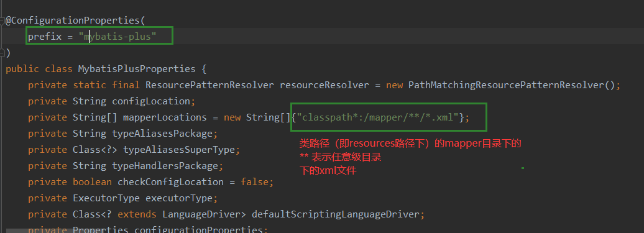
Task: Place cursor in "mybatis-plus" prefix string
Action: (x=118, y=37)
